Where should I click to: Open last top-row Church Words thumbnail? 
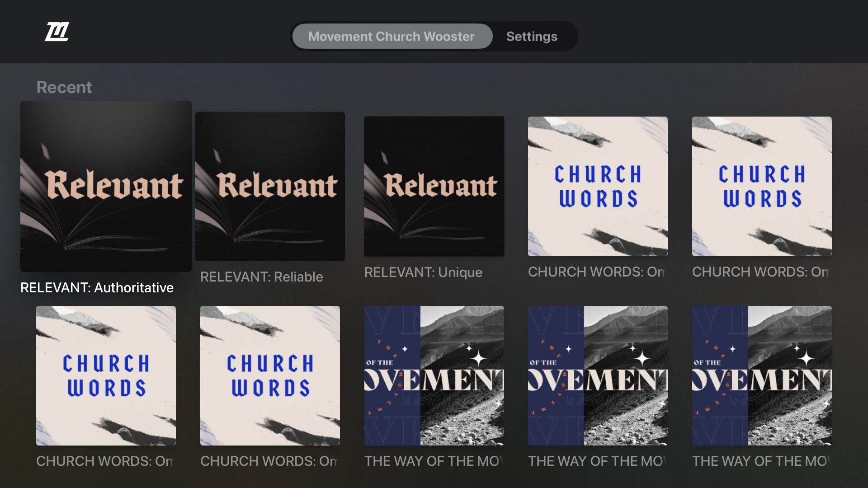pos(762,186)
